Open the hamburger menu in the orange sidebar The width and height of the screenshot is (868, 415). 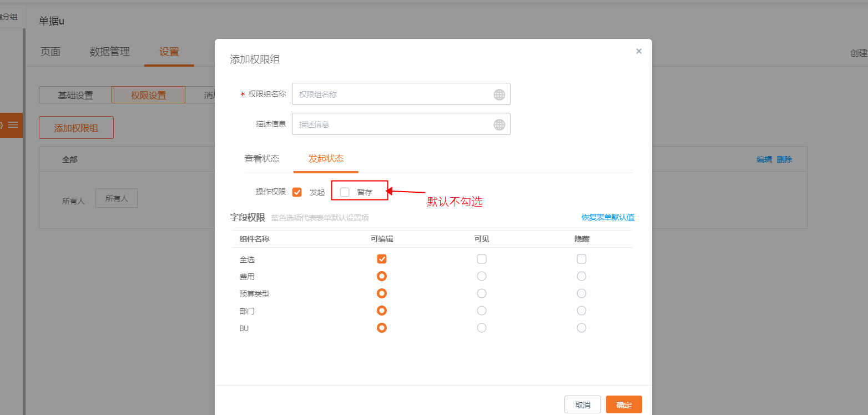pos(12,125)
